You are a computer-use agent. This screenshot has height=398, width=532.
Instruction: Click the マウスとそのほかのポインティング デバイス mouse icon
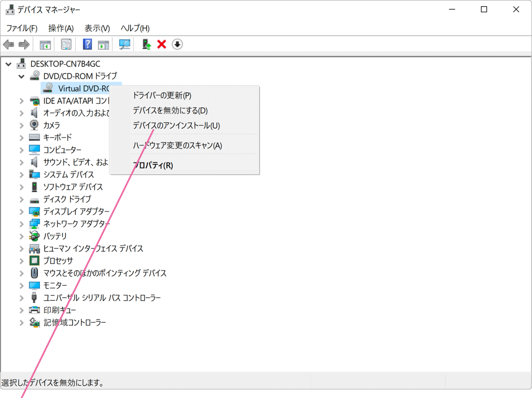34,273
